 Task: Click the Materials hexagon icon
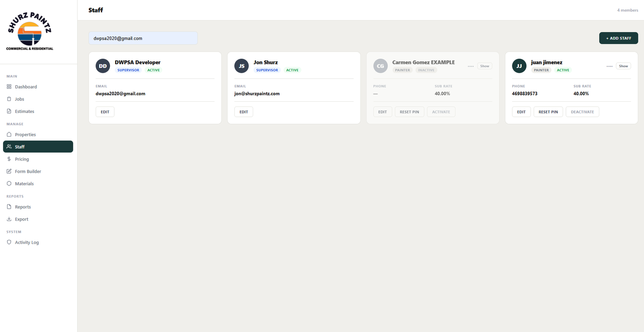9,183
